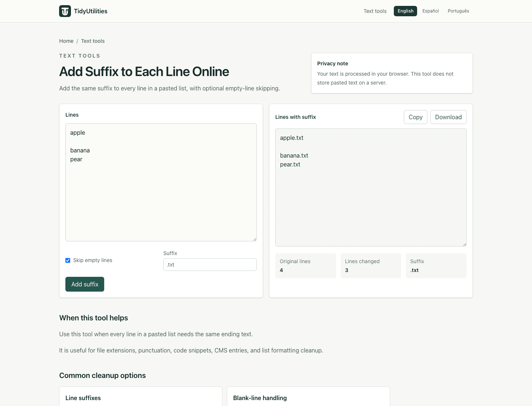Viewport: 532px width, 406px height.
Task: Grab the Lines textarea resize handle
Action: [x=255, y=239]
